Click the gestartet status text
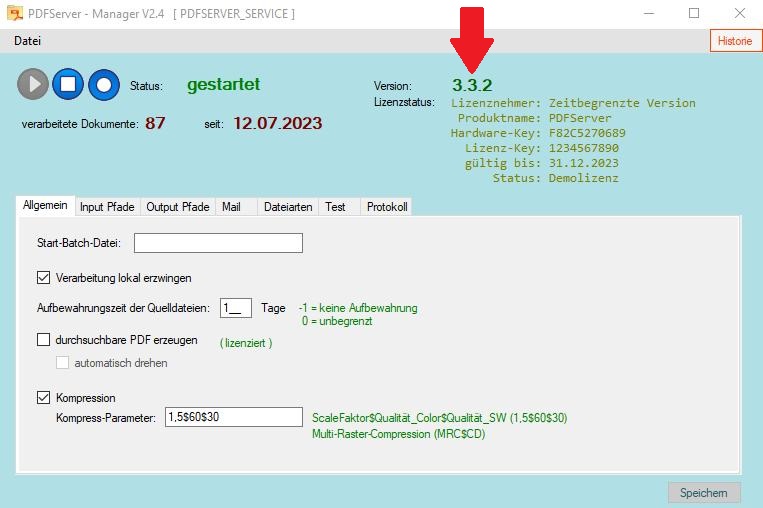Viewport: 763px width, 508px height. click(x=223, y=84)
